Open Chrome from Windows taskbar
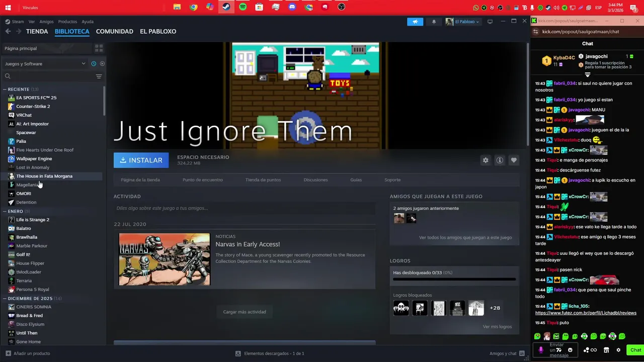644x362 pixels. [x=193, y=7]
